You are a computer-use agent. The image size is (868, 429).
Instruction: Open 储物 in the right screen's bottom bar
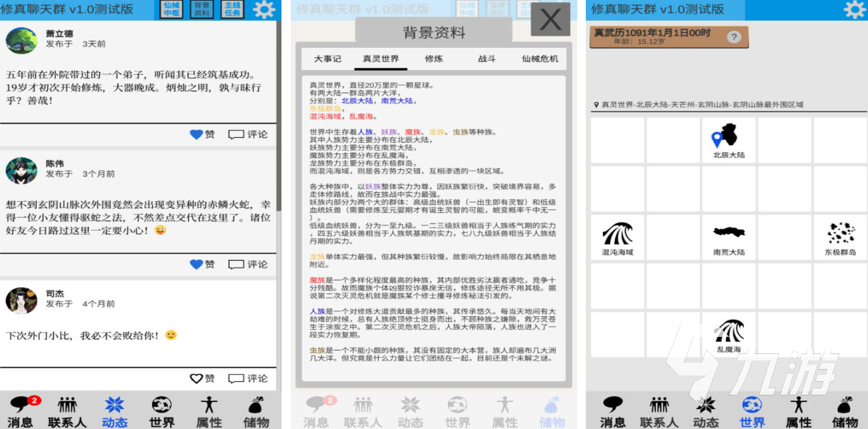pos(845,413)
